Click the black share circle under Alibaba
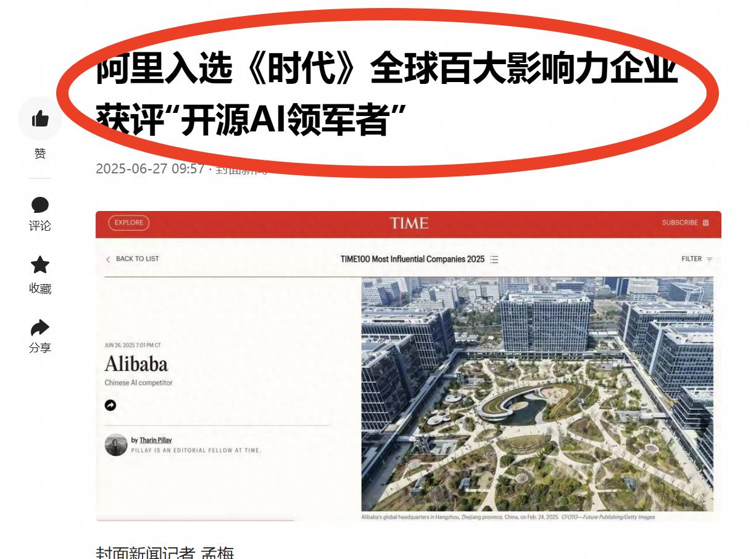This screenshot has height=559, width=756. tap(110, 405)
